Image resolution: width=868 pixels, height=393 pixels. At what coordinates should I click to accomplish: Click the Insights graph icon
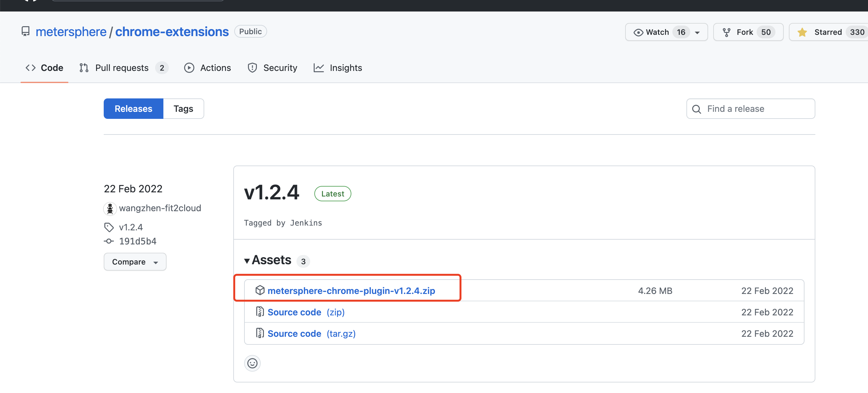pos(319,67)
